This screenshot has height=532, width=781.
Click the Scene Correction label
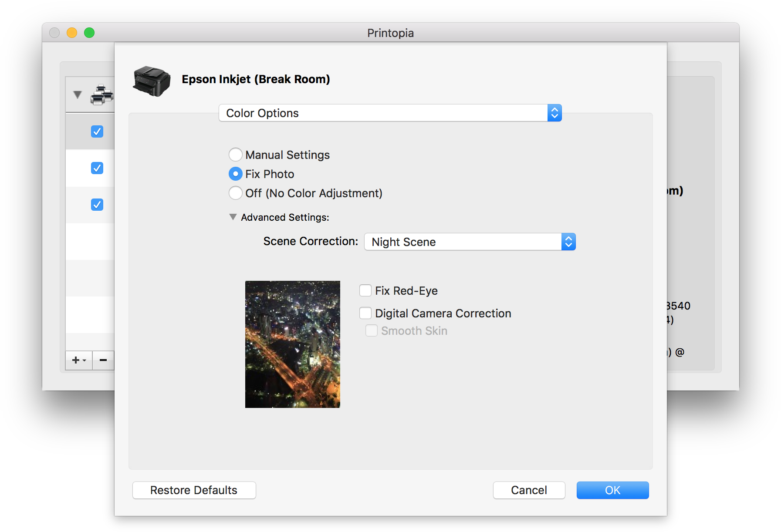point(311,241)
